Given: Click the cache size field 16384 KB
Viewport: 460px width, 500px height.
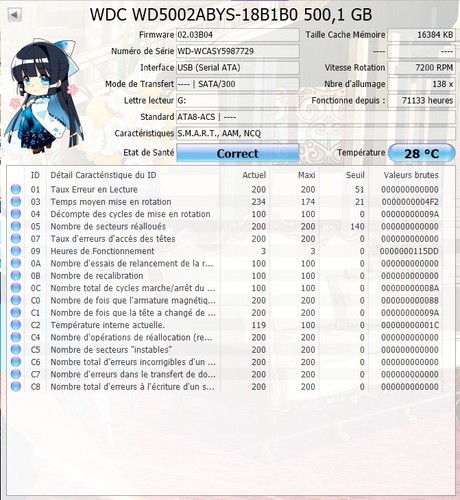Looking at the screenshot, I should 421,35.
